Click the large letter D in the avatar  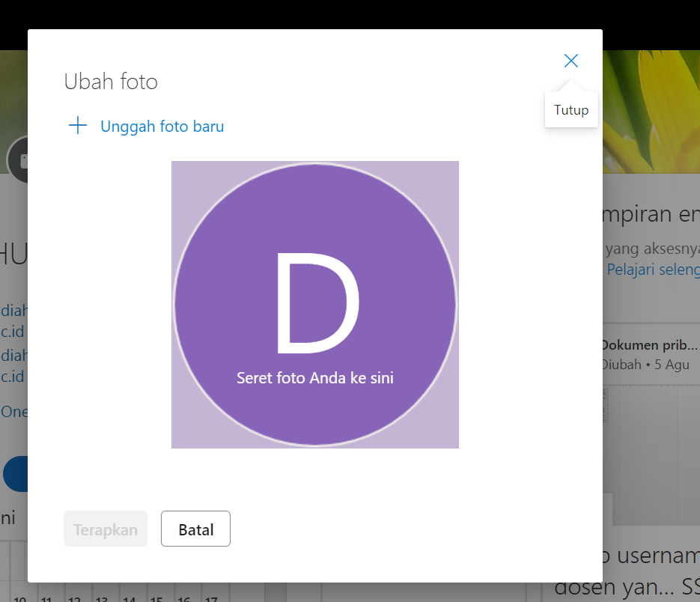317,303
